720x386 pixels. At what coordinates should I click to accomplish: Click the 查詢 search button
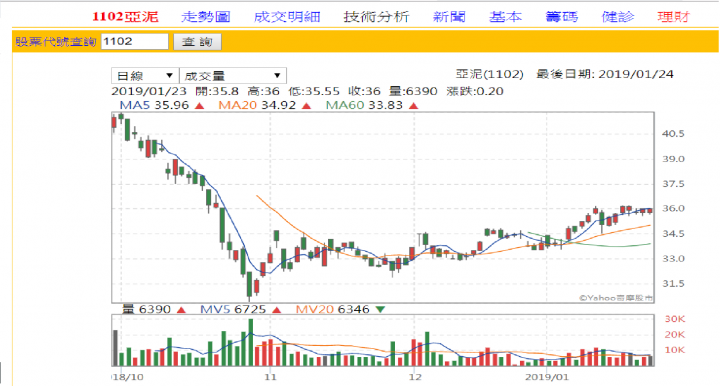[197, 42]
